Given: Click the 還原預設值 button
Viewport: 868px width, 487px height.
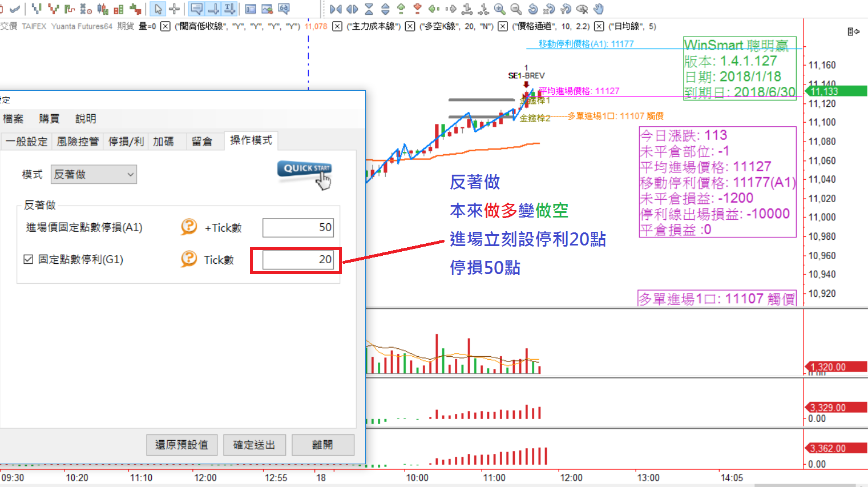Looking at the screenshot, I should tap(182, 445).
